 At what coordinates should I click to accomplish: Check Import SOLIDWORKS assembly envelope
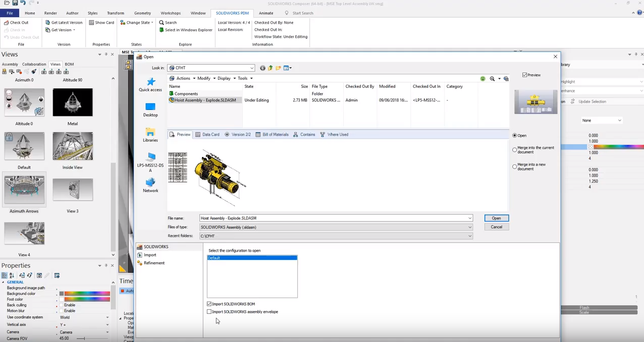[209, 312]
